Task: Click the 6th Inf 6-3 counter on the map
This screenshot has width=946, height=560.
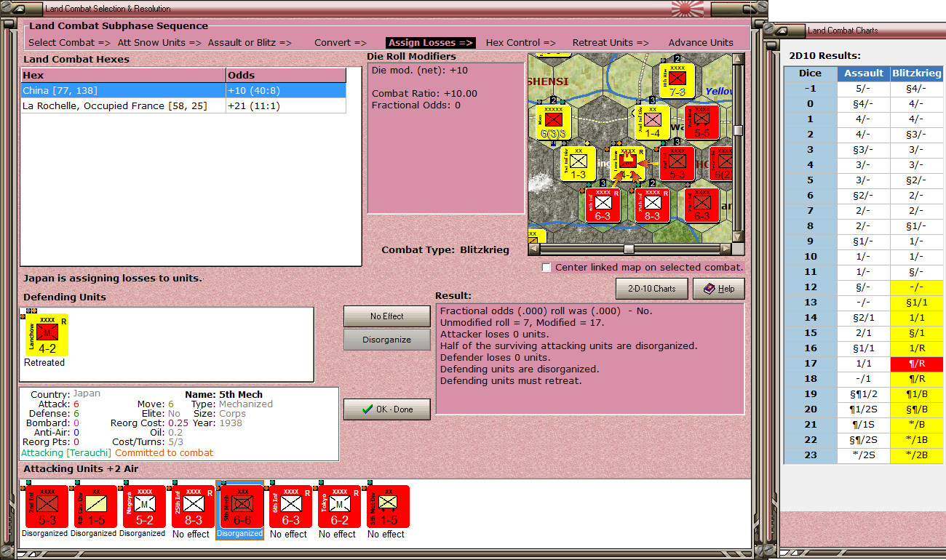Action: 603,205
